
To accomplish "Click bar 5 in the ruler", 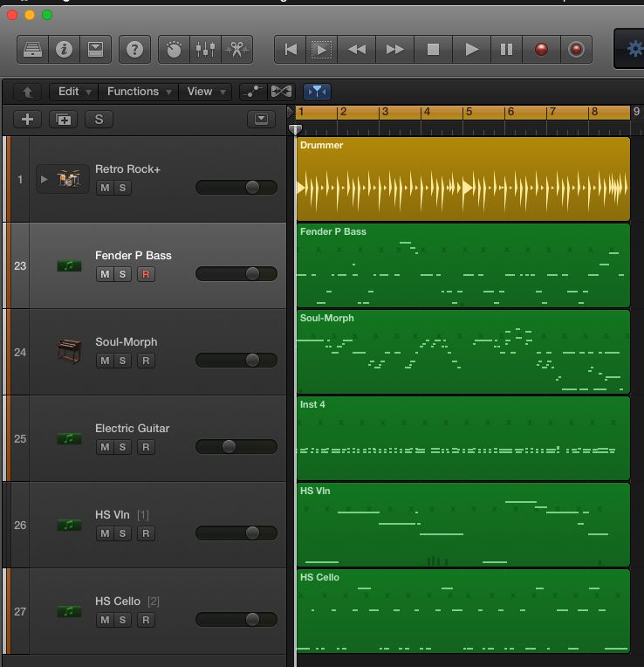I will 469,112.
